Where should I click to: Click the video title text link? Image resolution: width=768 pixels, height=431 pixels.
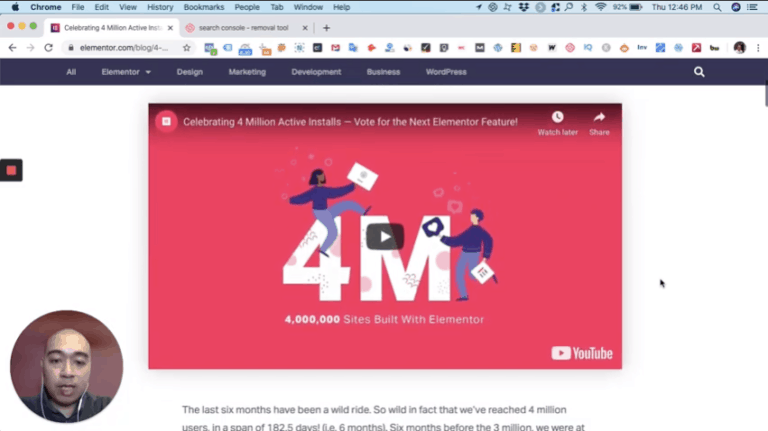click(350, 122)
